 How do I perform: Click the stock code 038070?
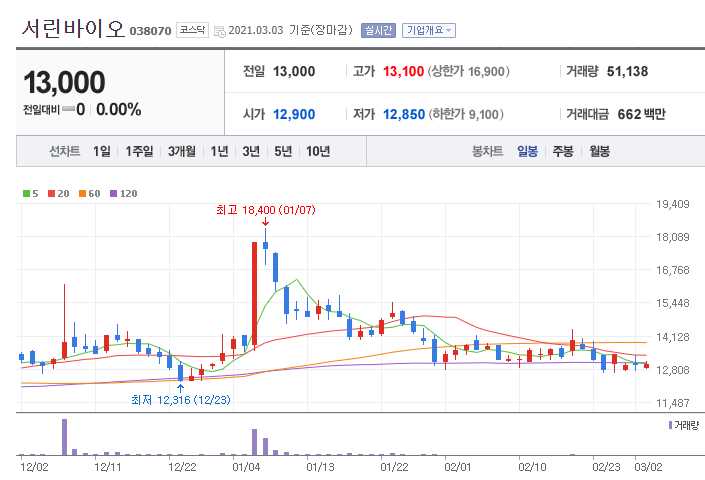coord(150,31)
